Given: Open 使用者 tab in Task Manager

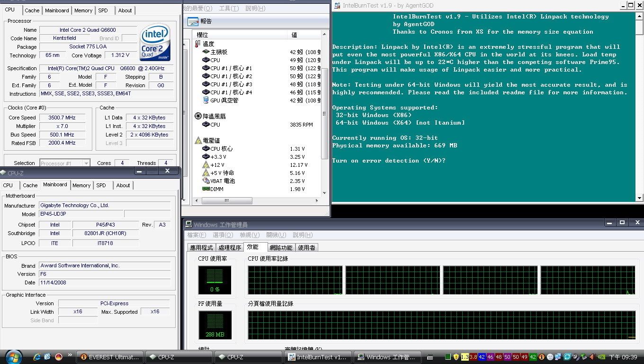Looking at the screenshot, I should pos(307,247).
